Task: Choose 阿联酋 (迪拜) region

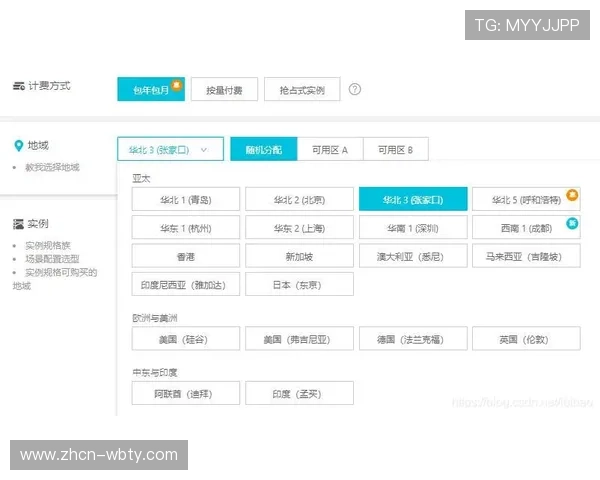Action: click(185, 394)
